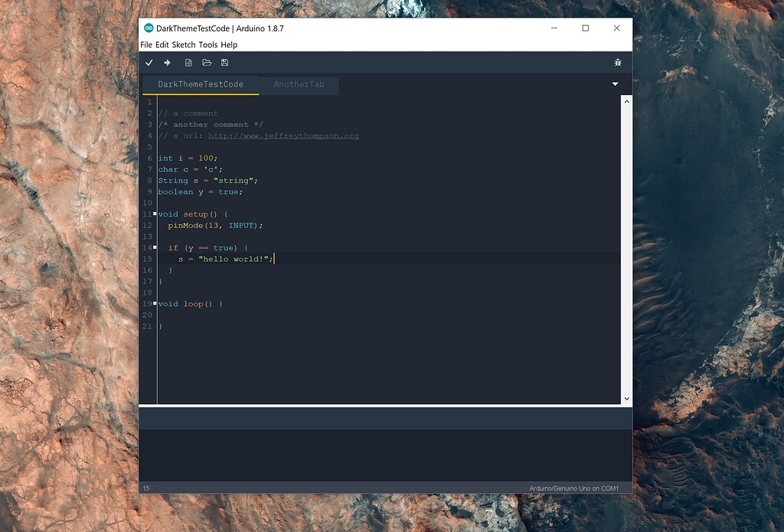This screenshot has width=784, height=532.
Task: Maximize the Arduino window
Action: tap(586, 28)
